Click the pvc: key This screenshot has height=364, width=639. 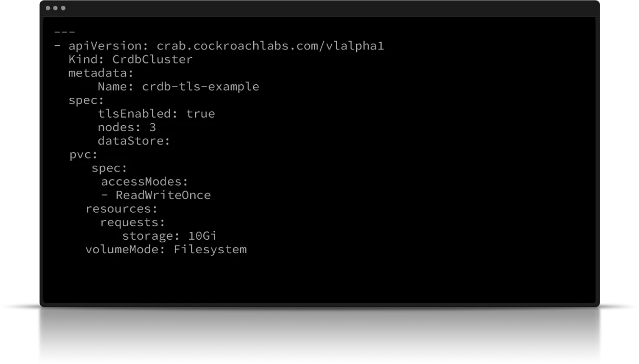[84, 154]
